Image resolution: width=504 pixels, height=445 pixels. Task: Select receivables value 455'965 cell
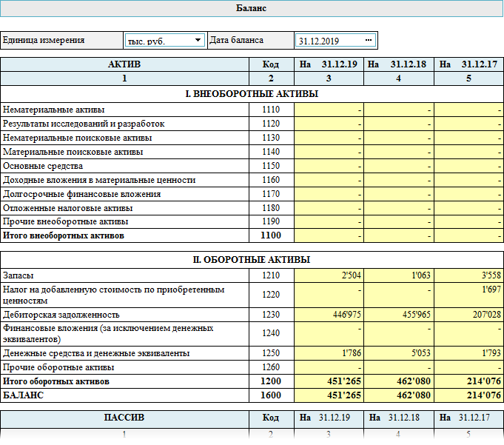(x=399, y=315)
